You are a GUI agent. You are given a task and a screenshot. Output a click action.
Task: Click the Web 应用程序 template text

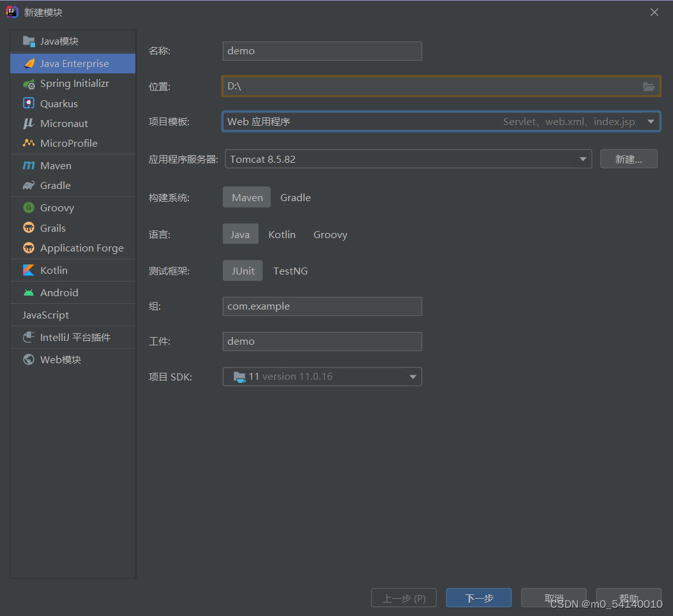pyautogui.click(x=259, y=122)
